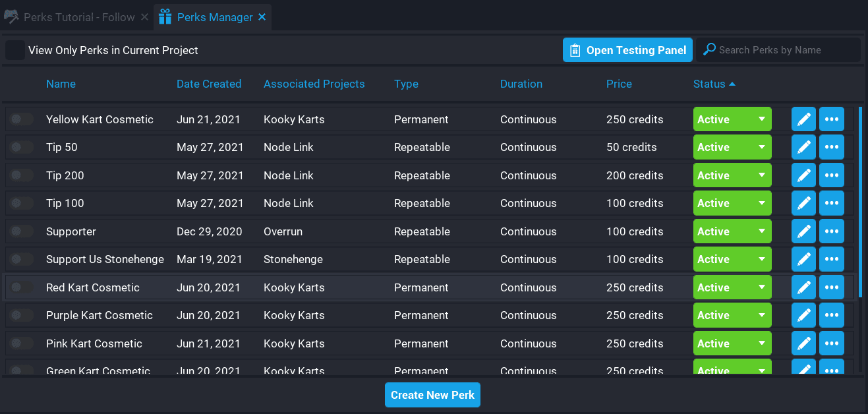Open the status dropdown for Supporter

[732, 231]
